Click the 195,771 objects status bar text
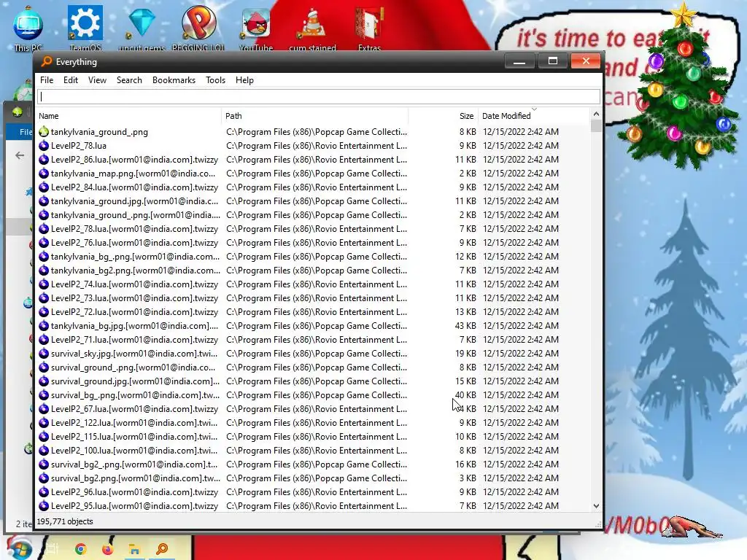The height and width of the screenshot is (560, 747). coord(65,521)
